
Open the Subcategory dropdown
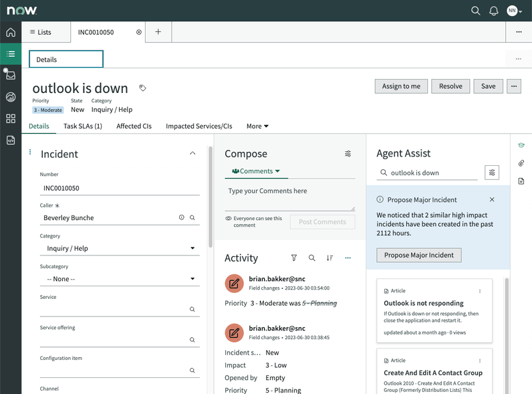120,279
